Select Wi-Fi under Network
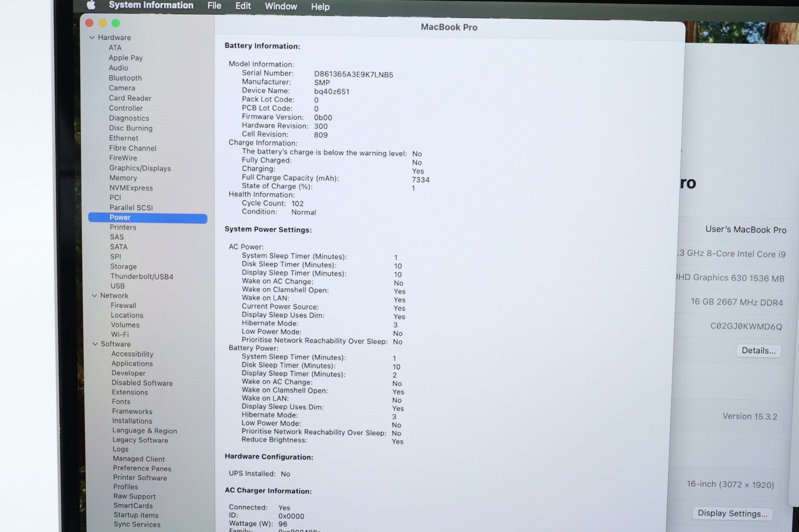The width and height of the screenshot is (799, 532). coord(120,334)
